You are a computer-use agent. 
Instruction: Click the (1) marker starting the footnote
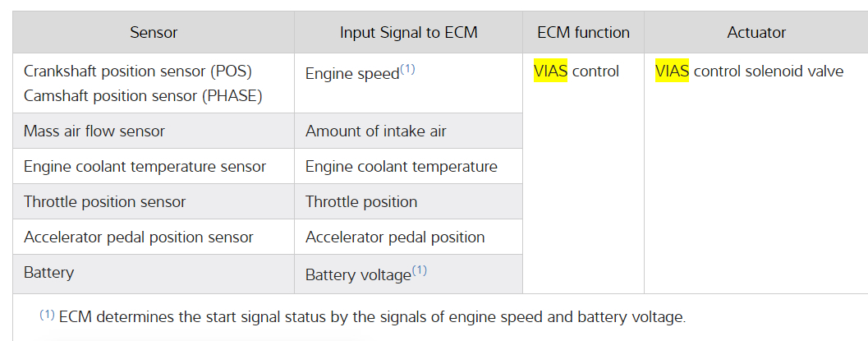47,315
